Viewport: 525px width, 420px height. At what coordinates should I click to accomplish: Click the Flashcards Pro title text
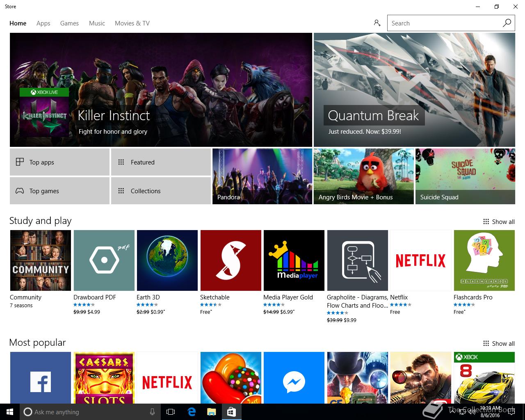tap(473, 297)
